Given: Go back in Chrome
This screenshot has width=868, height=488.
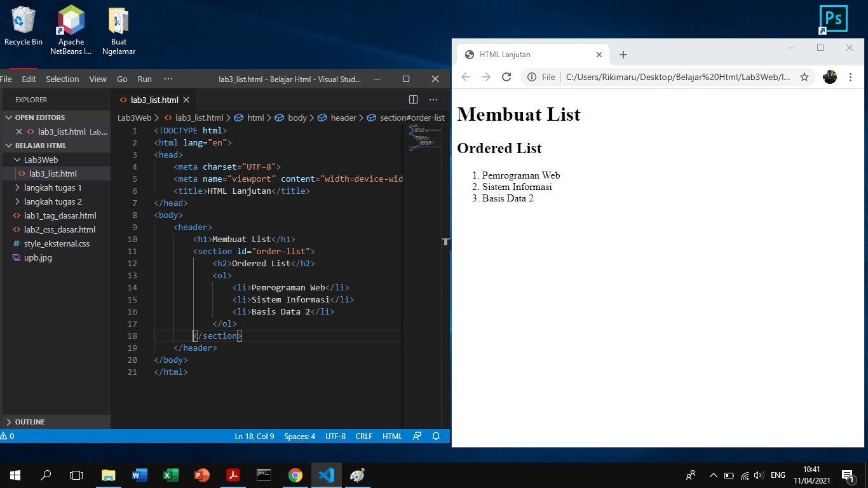Looking at the screenshot, I should [466, 77].
